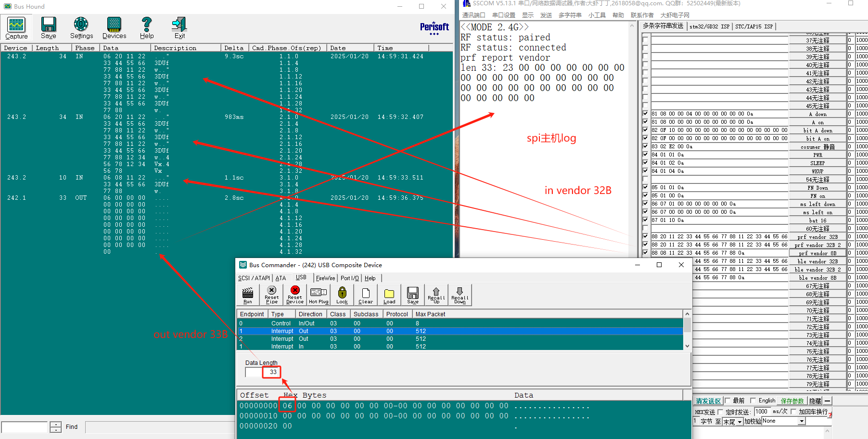This screenshot has width=868, height=439.
Task: Check the '54无注释' row checkbox
Action: pyautogui.click(x=645, y=179)
